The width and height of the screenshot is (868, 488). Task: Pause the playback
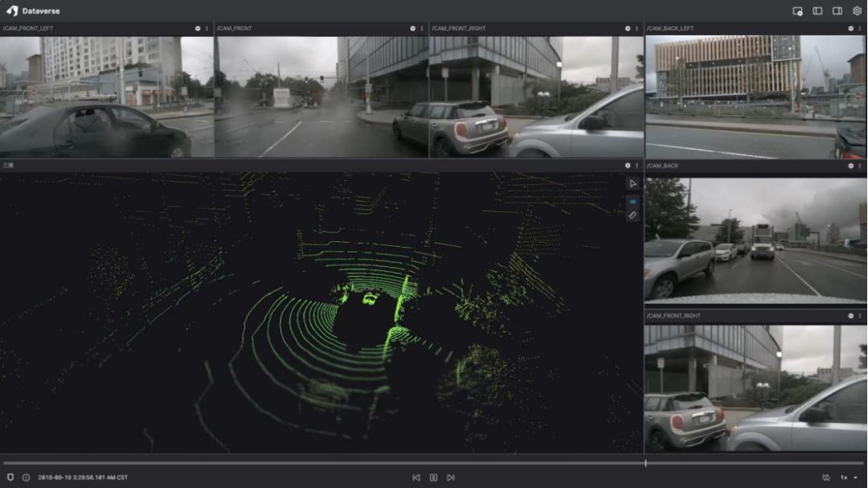(433, 478)
